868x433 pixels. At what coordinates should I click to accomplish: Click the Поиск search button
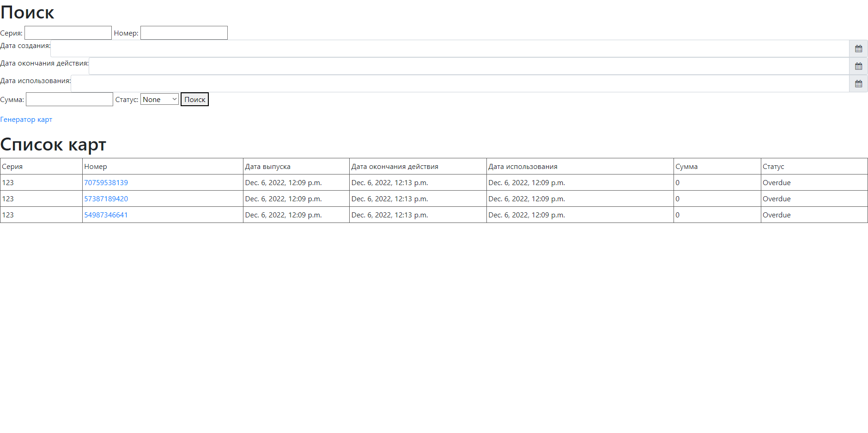tap(194, 99)
